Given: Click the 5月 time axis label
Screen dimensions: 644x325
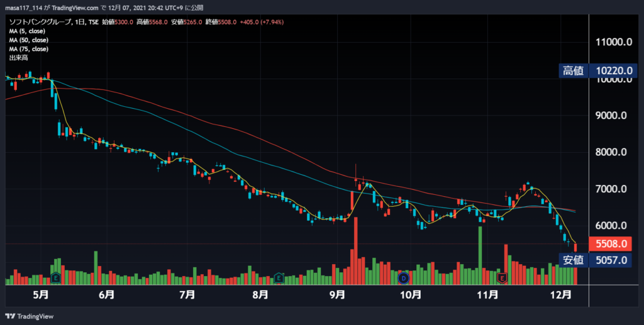Looking at the screenshot, I should (x=41, y=295).
